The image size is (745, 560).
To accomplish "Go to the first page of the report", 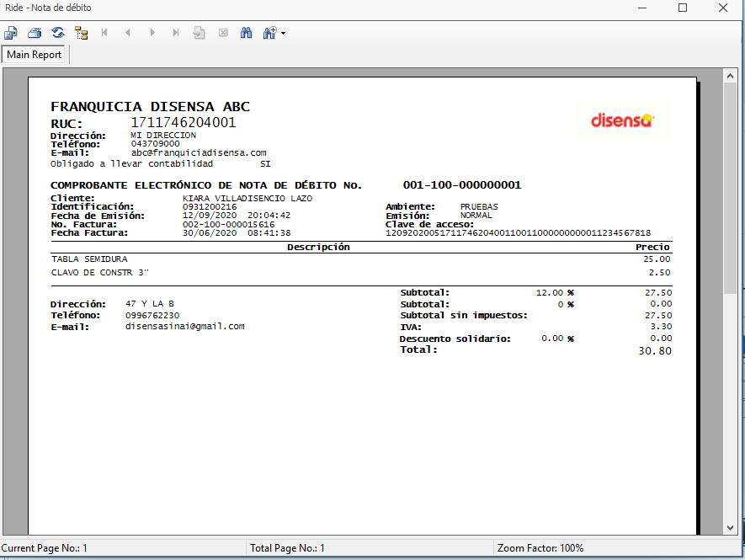I will (105, 33).
